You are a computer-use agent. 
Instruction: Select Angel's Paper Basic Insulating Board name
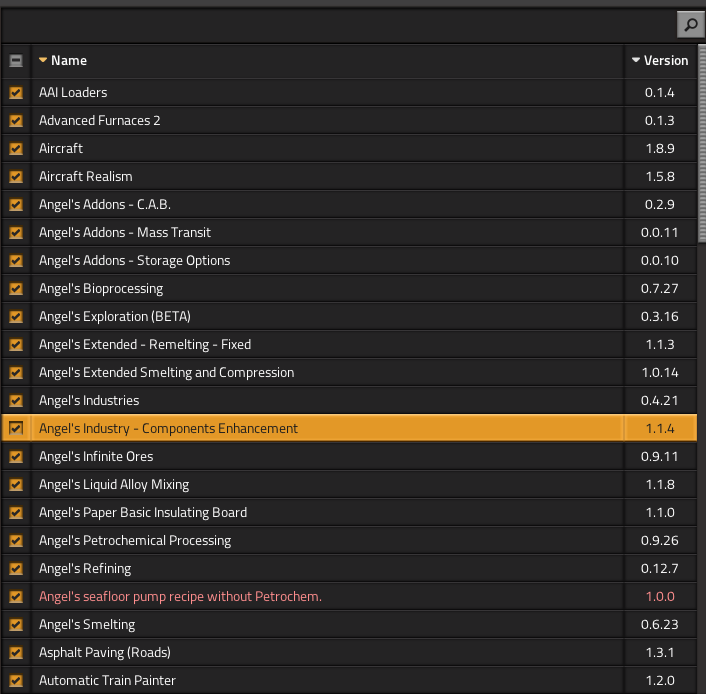[x=143, y=512]
